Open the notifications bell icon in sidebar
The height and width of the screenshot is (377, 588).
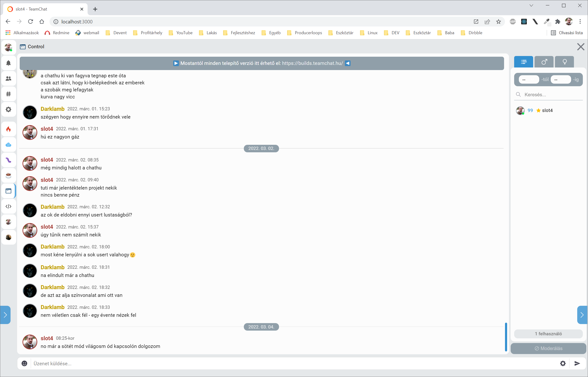point(8,63)
